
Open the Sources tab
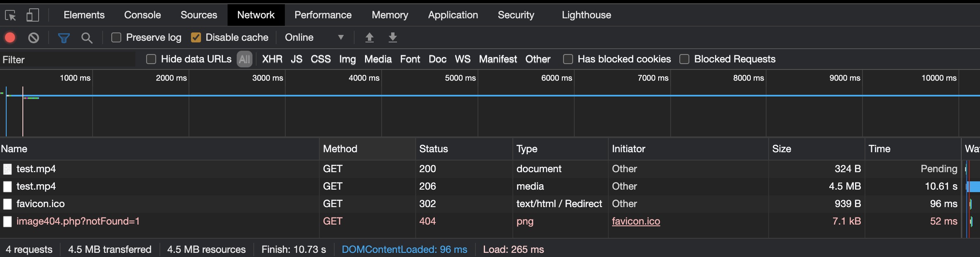[199, 15]
